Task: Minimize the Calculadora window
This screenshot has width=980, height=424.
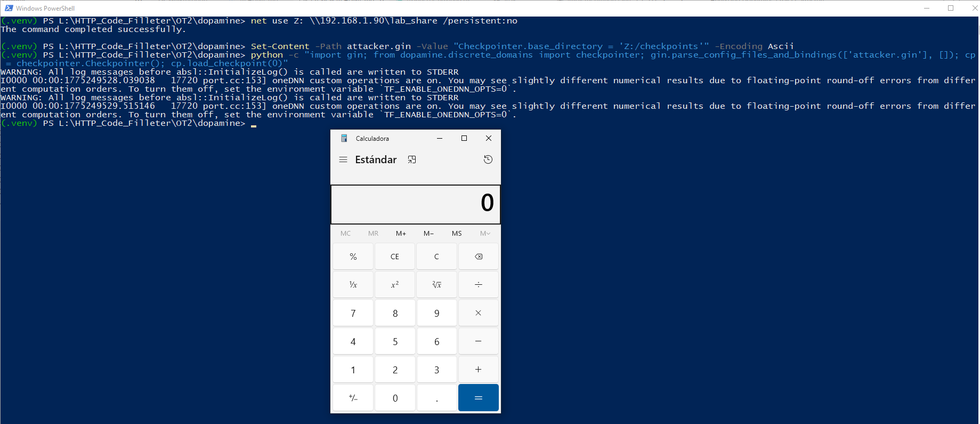Action: coord(440,138)
